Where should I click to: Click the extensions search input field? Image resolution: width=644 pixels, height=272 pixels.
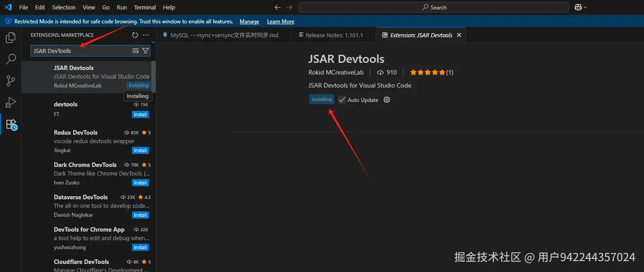tap(81, 51)
